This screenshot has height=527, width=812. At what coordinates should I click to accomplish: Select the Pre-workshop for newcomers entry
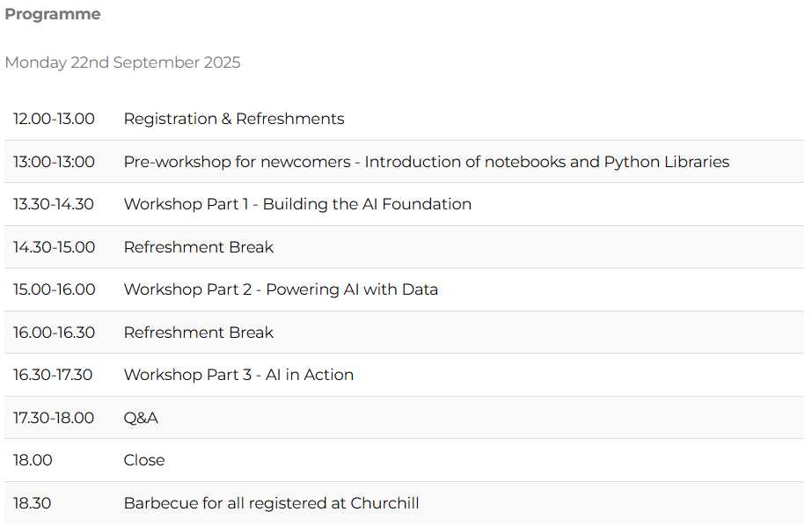click(x=426, y=162)
